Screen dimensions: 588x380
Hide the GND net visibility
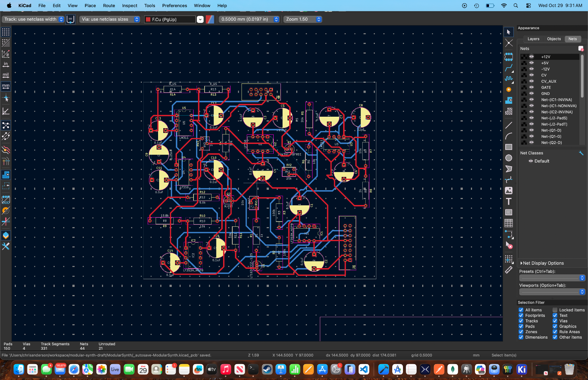531,93
